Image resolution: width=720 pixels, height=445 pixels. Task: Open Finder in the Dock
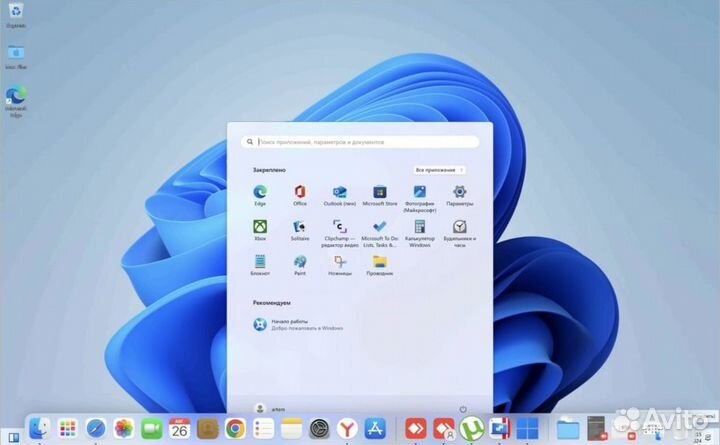pyautogui.click(x=40, y=429)
